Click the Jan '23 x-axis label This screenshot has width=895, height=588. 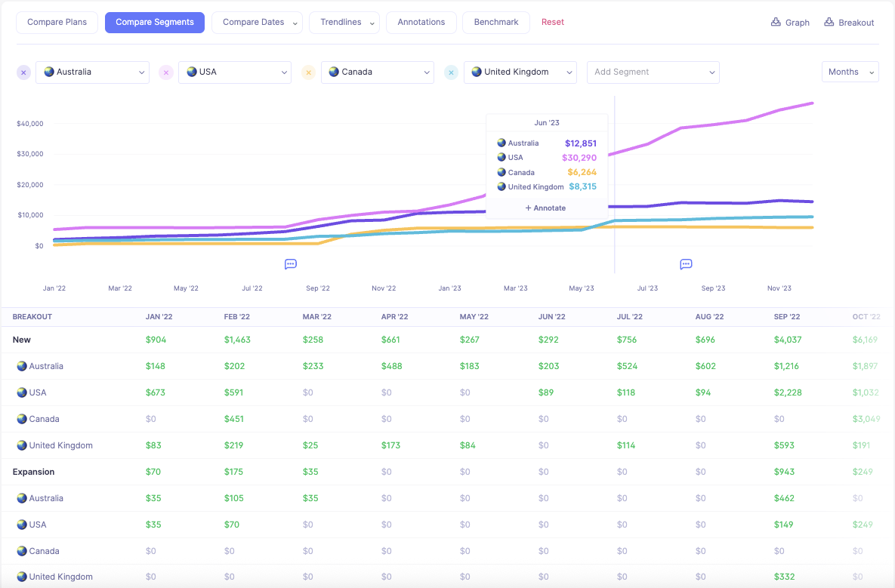click(x=450, y=288)
